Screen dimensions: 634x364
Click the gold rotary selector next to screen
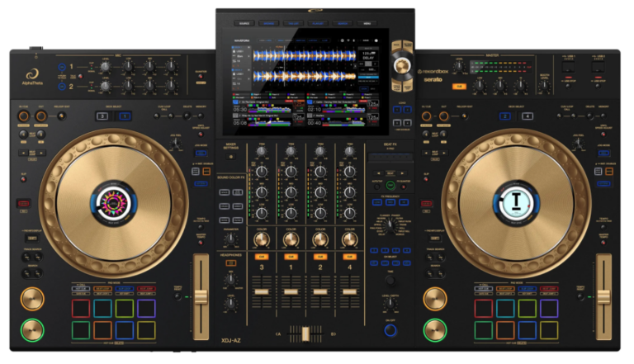point(402,65)
